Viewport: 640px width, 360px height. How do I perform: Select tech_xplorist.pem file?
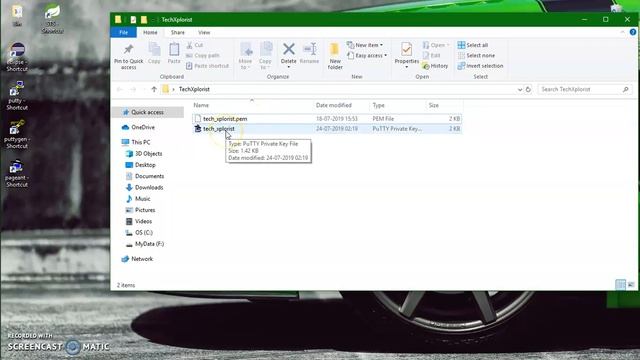point(327,119)
